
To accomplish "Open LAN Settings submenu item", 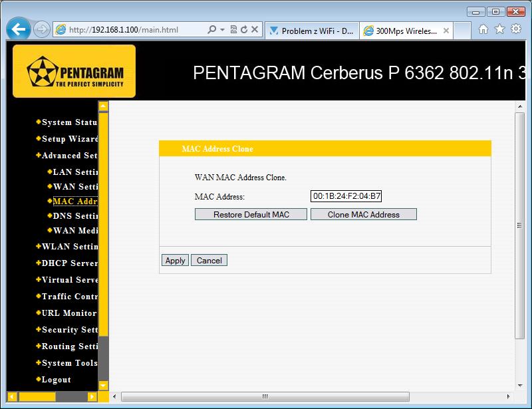I will pos(75,172).
